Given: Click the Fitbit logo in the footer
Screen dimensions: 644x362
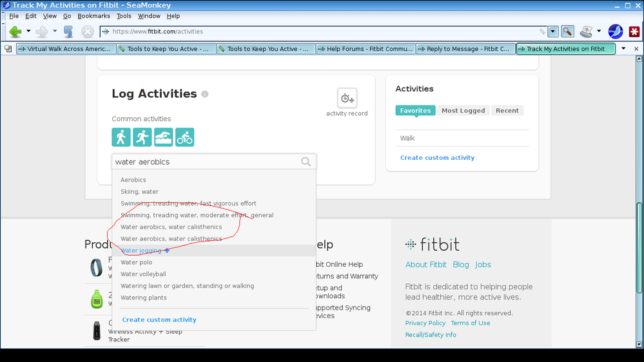Looking at the screenshot, I should pos(432,245).
